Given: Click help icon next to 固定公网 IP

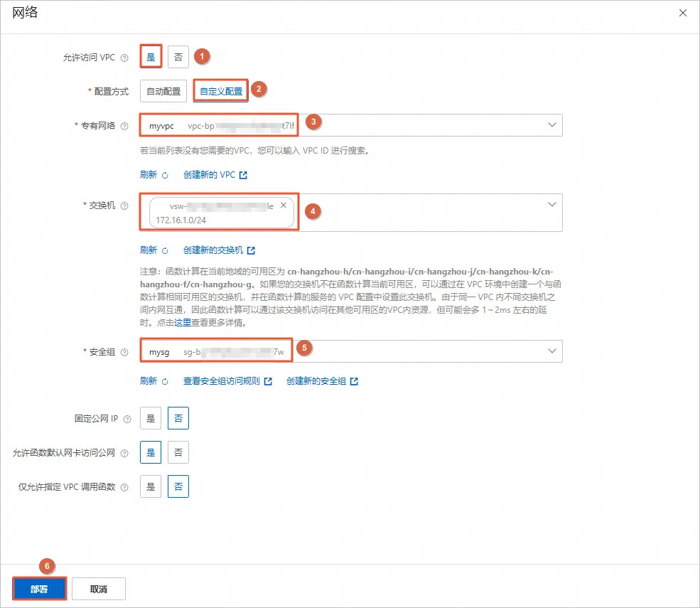Looking at the screenshot, I should (x=126, y=419).
